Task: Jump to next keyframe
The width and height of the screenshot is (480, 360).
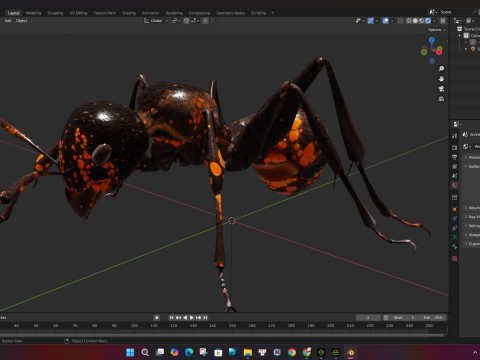Action: point(199,318)
